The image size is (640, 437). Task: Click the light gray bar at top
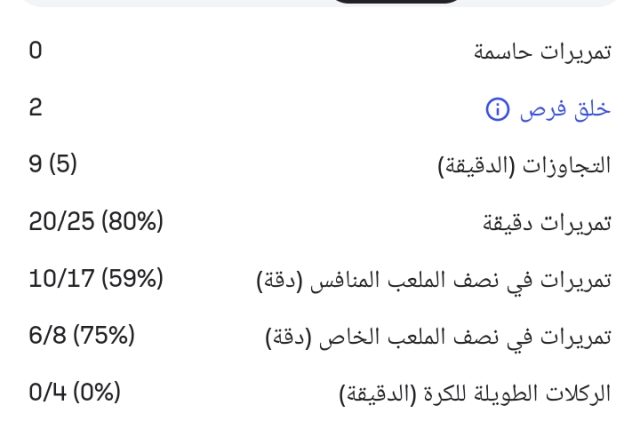coord(150,3)
